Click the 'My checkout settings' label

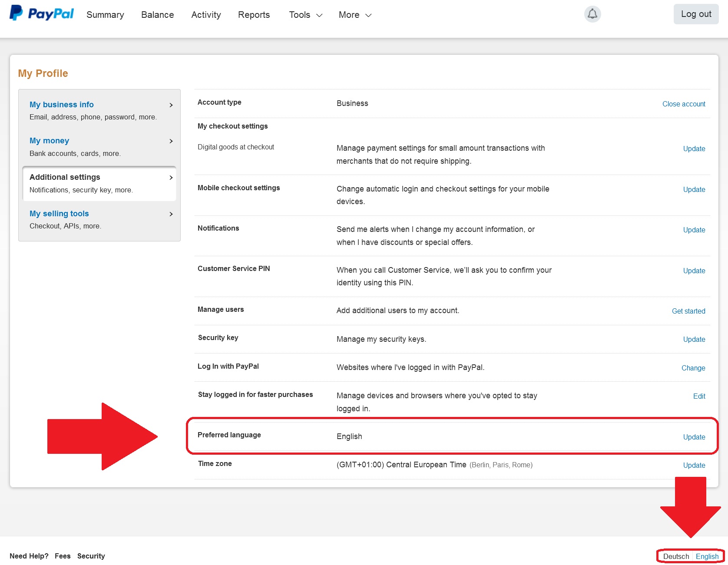[x=233, y=126]
